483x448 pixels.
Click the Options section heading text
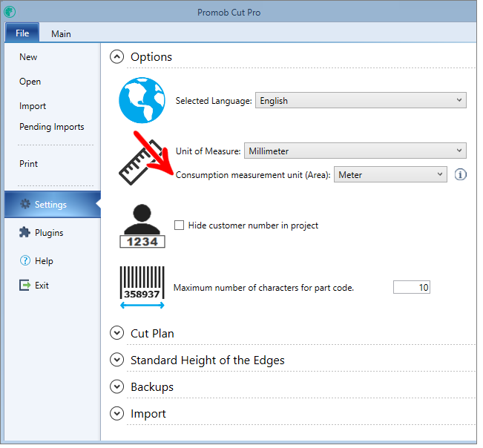point(153,58)
